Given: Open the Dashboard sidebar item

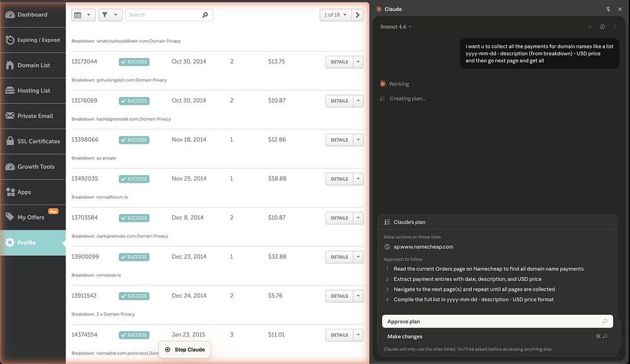Looking at the screenshot, I should coord(33,14).
